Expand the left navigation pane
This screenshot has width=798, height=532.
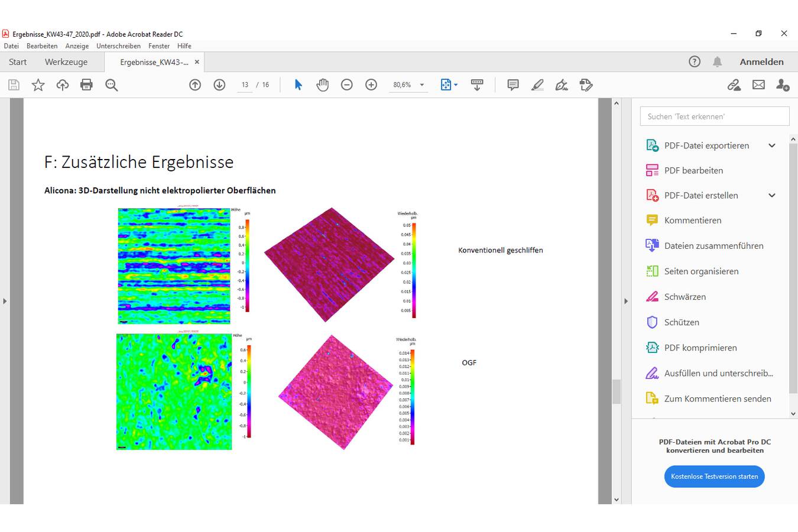point(5,301)
